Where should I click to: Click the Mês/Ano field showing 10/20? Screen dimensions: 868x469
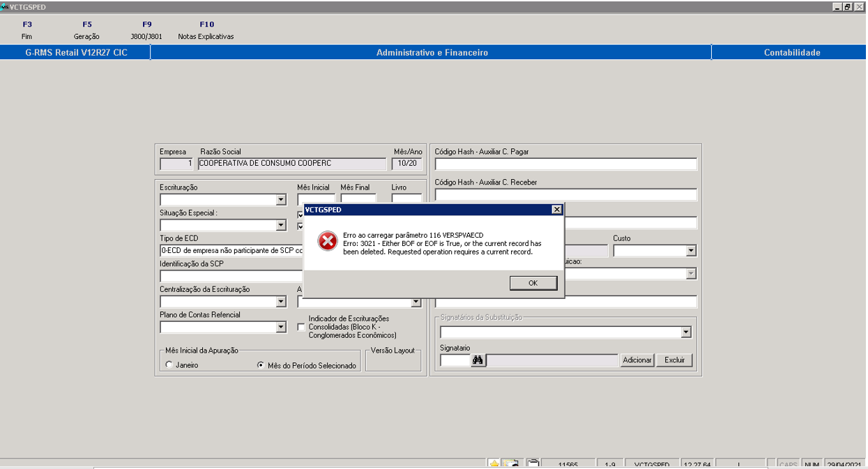coord(406,164)
